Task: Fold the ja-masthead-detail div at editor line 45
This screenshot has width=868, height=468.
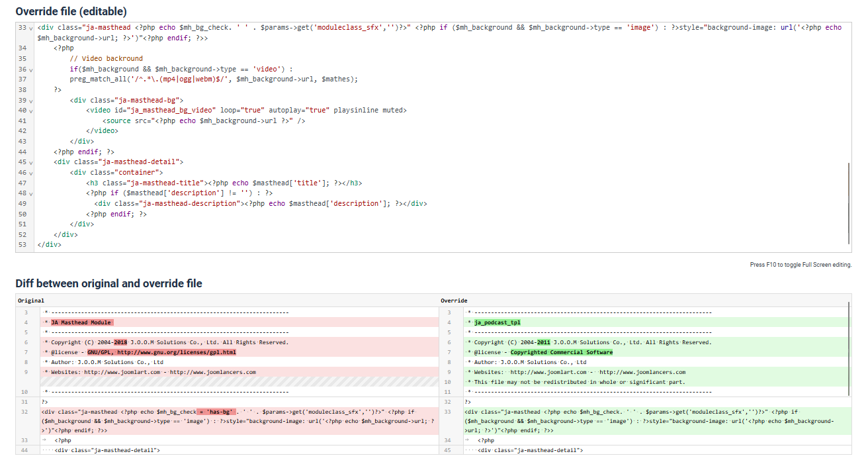Action: 31,162
